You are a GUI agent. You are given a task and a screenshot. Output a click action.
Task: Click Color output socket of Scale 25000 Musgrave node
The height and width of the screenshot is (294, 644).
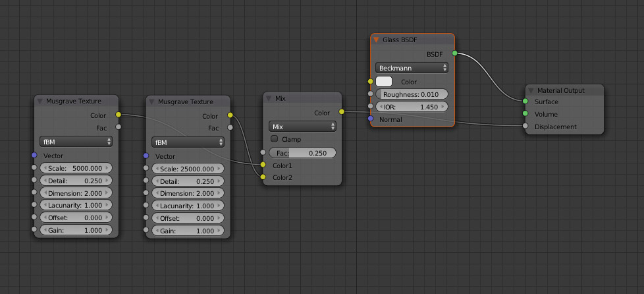click(x=230, y=115)
